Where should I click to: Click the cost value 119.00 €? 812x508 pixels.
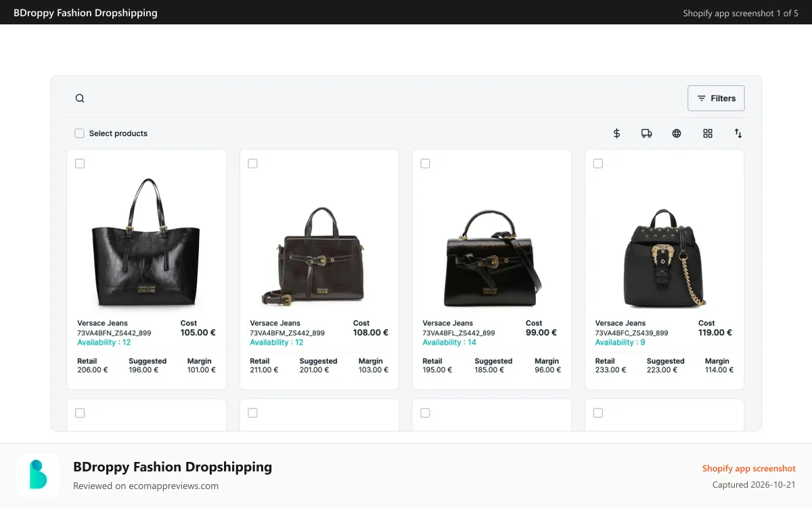point(715,333)
